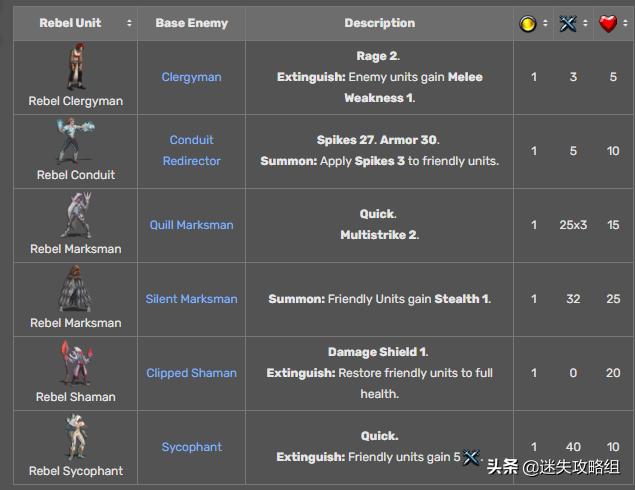Screen dimensions: 635x490
Task: Sort table by gold coin cost icon
Action: pos(528,23)
